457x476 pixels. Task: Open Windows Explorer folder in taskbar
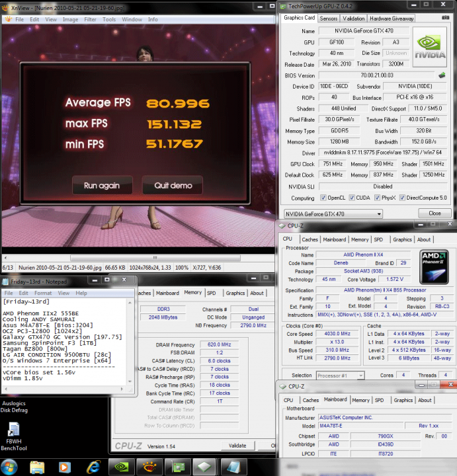pos(37,467)
